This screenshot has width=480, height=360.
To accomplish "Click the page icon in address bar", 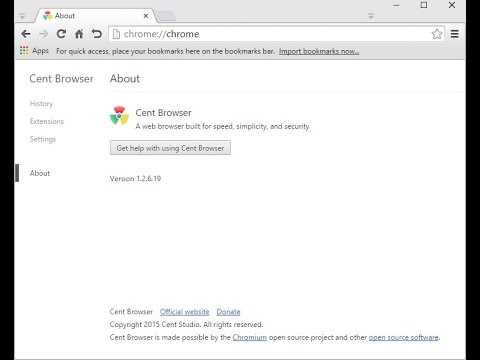I will (x=116, y=34).
